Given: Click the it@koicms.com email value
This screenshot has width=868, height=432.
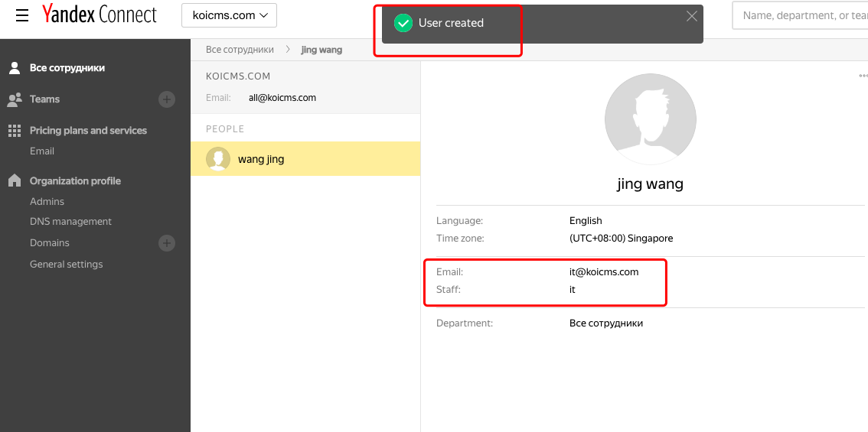Looking at the screenshot, I should coord(604,272).
